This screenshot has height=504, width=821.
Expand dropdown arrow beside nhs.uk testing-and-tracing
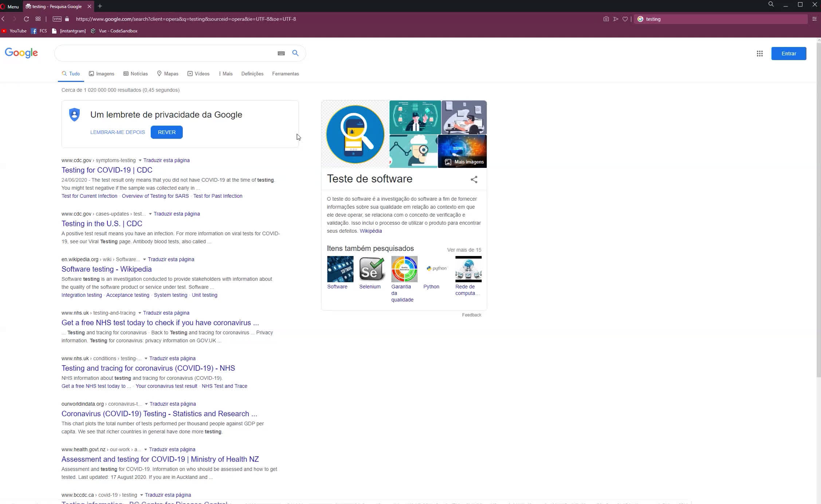[140, 313]
